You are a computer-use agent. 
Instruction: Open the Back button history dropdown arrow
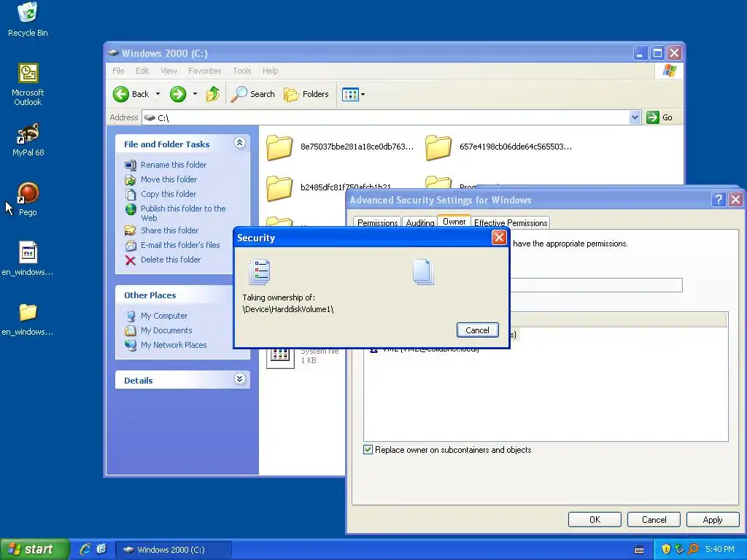[x=158, y=94]
